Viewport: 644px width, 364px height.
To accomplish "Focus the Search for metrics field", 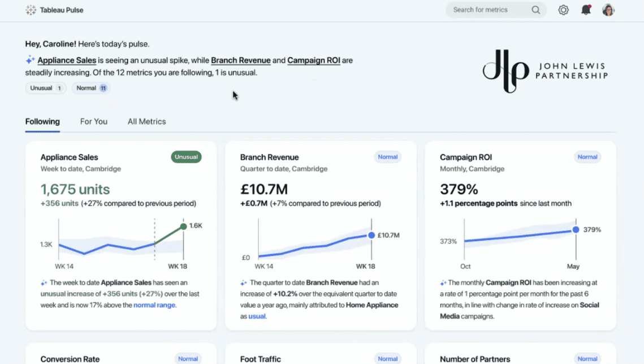I will (486, 10).
